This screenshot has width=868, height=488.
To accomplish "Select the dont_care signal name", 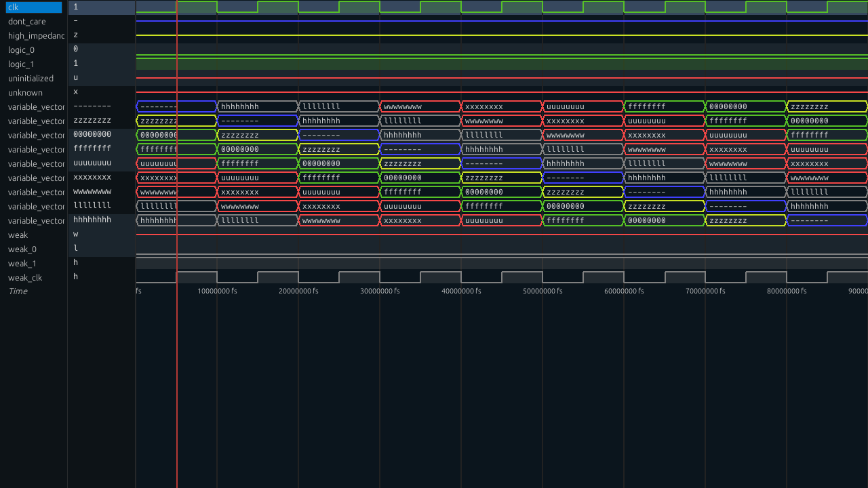I will [x=27, y=21].
